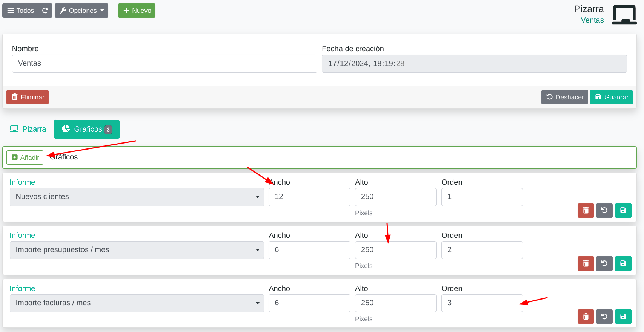
Task: Click the Añadir button
Action: [x=25, y=158]
